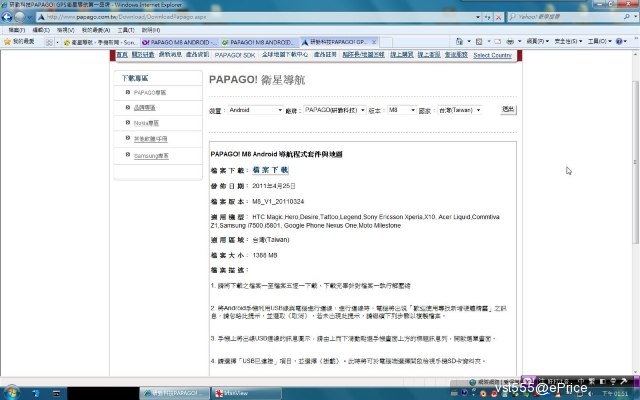Open the brand dropdown showing PAPAGO(研勤科技)
The width and height of the screenshot is (640, 400).
tap(335, 110)
